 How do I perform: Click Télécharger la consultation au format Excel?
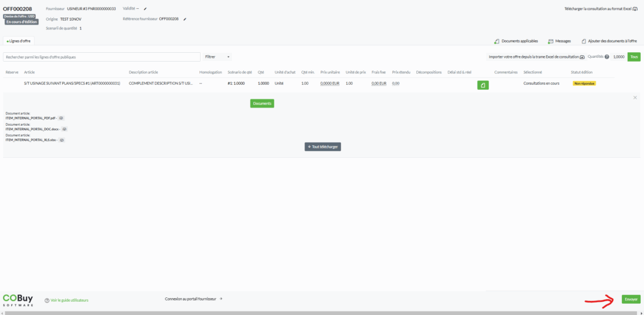601,9
